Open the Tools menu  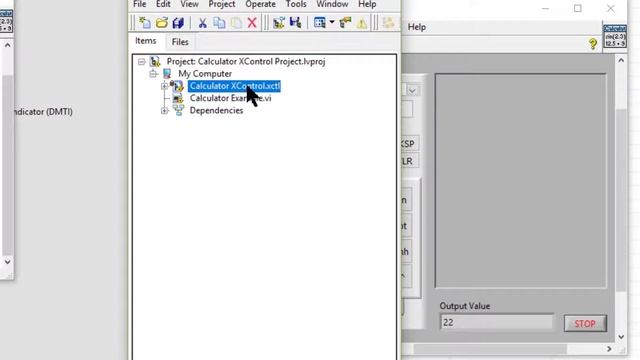296,4
